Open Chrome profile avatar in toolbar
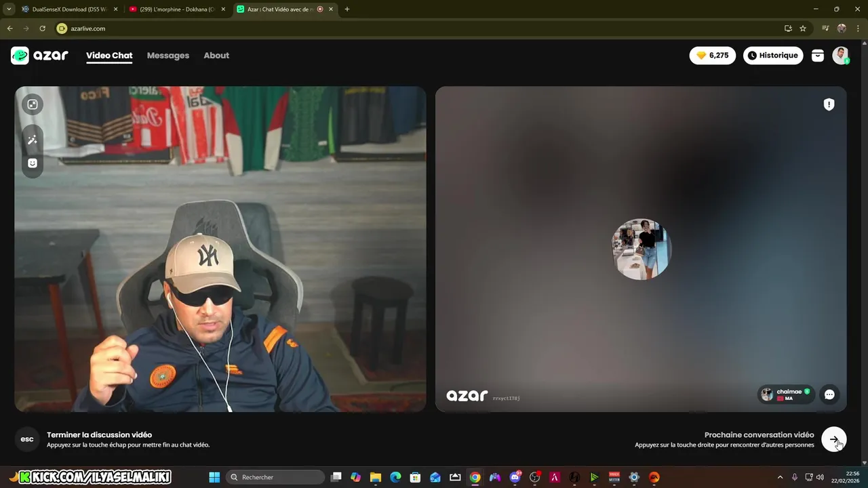The image size is (868, 488). pos(842,28)
